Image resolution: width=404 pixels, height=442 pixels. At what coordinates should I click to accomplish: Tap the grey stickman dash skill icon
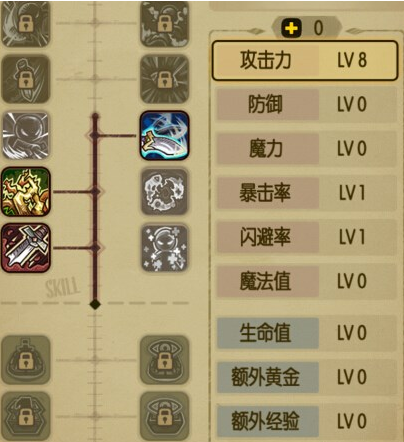pos(26,136)
